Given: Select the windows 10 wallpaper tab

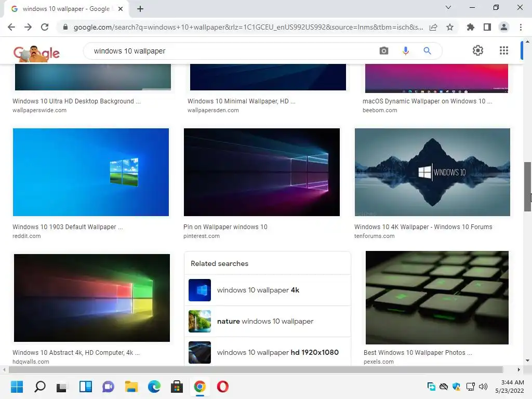Looking at the screenshot, I should point(66,9).
